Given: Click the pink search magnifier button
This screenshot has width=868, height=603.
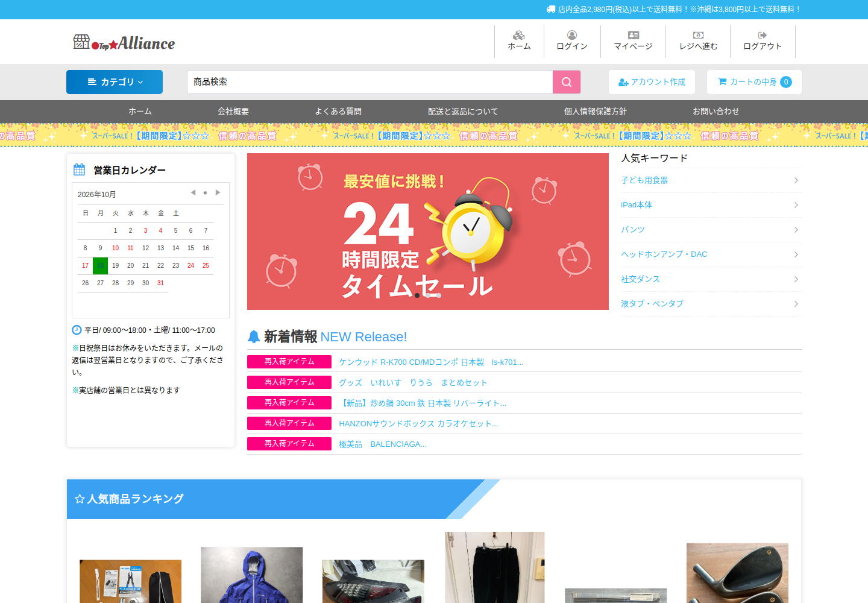Looking at the screenshot, I should pyautogui.click(x=567, y=82).
